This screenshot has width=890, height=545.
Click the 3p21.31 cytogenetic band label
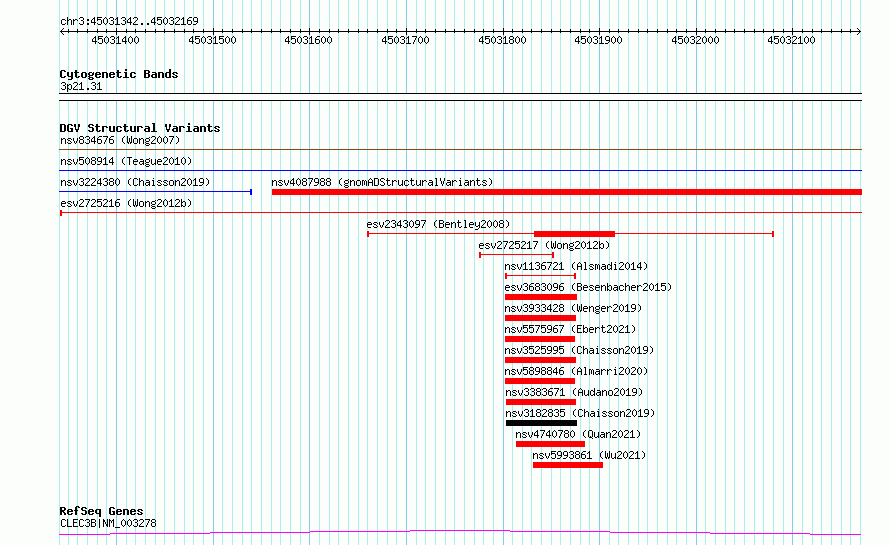click(81, 87)
